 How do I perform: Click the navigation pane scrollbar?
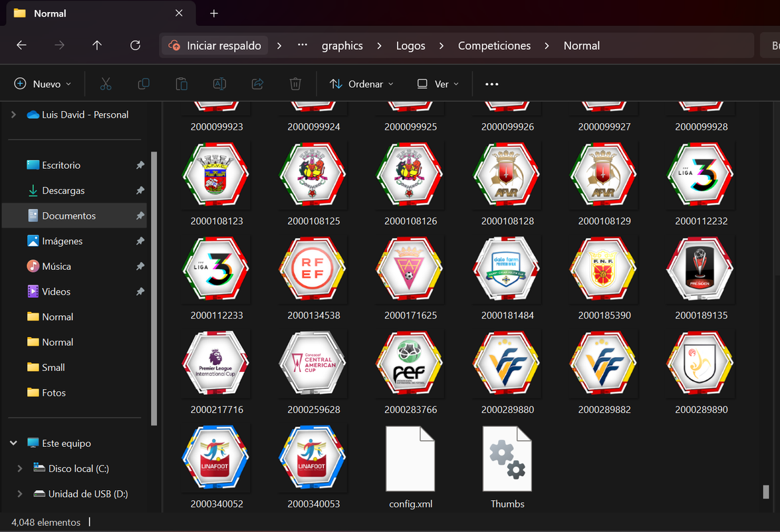(x=154, y=289)
